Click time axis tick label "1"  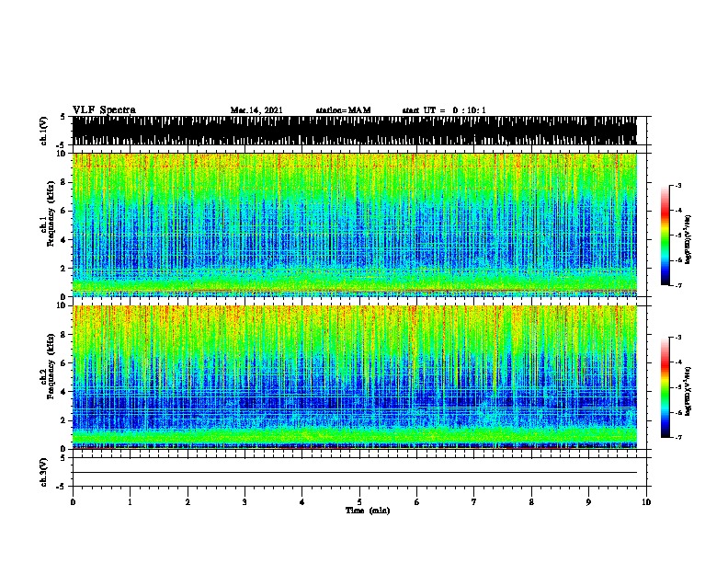(x=130, y=502)
